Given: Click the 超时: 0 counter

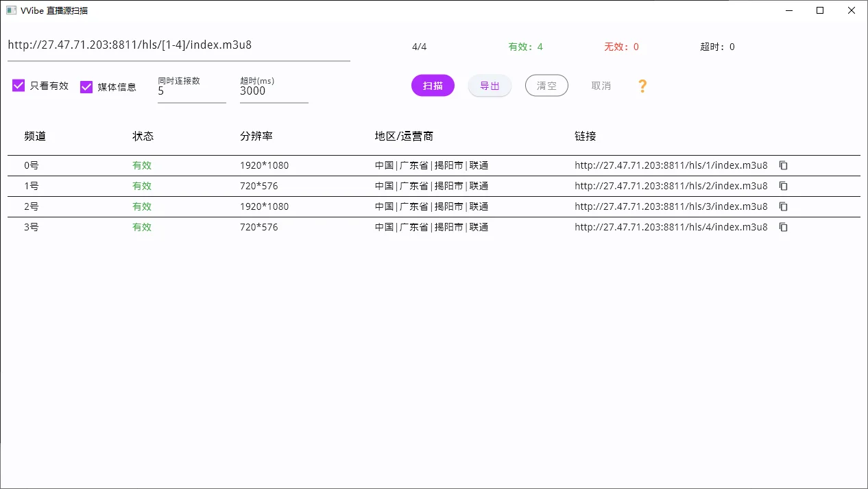Looking at the screenshot, I should (x=717, y=47).
